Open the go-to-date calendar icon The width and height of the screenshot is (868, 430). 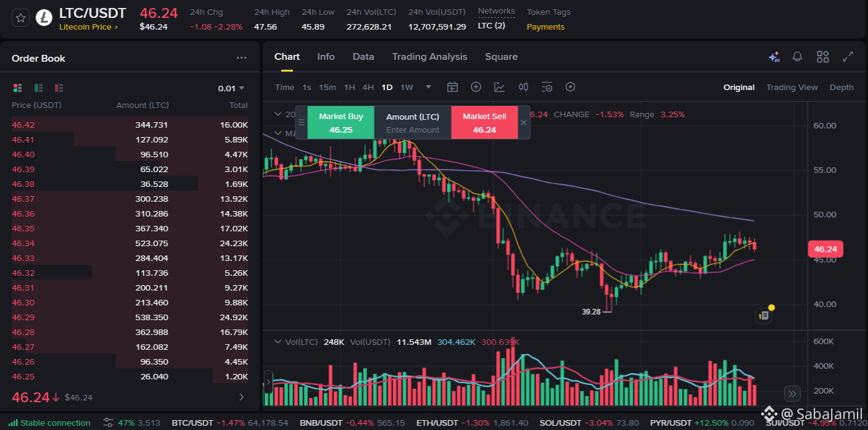click(x=452, y=87)
